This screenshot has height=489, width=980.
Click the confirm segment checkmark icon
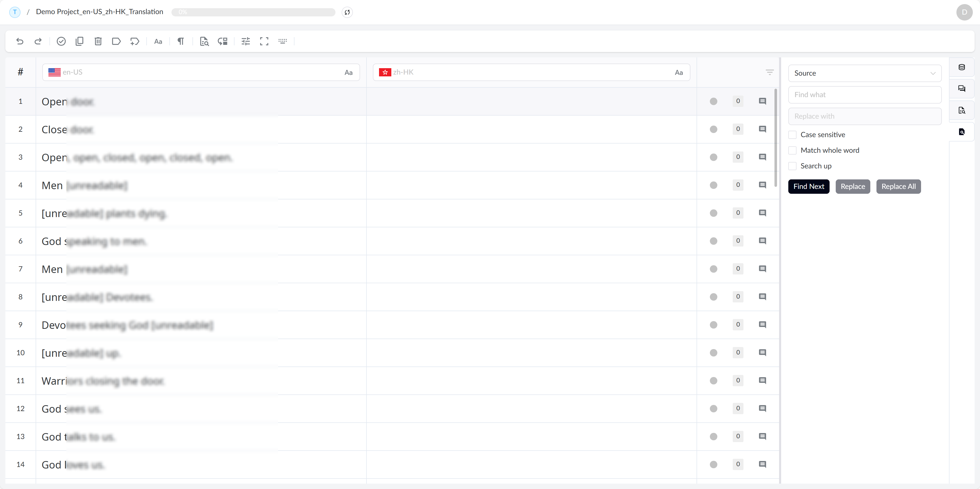pyautogui.click(x=61, y=41)
